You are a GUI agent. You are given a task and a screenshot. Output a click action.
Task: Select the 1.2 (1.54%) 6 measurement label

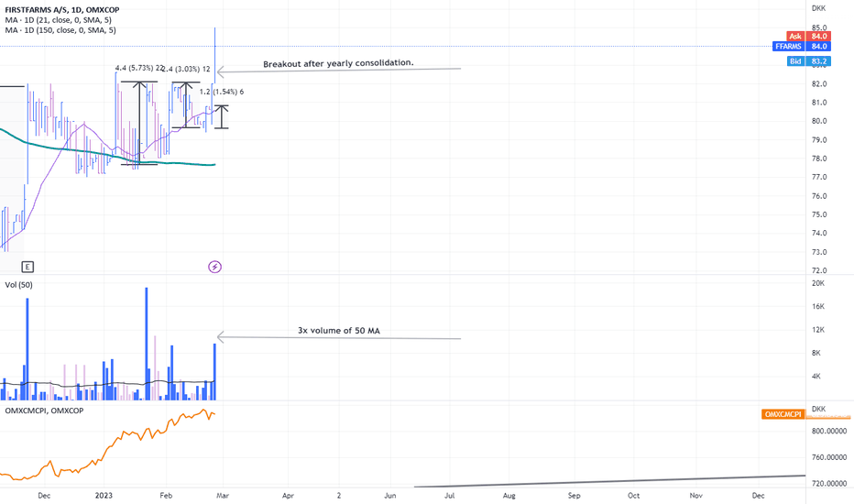coord(222,92)
